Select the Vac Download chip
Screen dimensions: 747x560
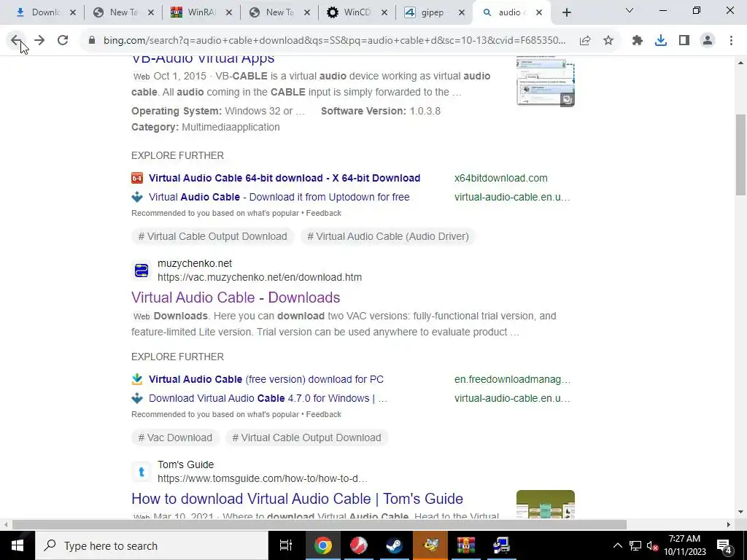tap(175, 437)
